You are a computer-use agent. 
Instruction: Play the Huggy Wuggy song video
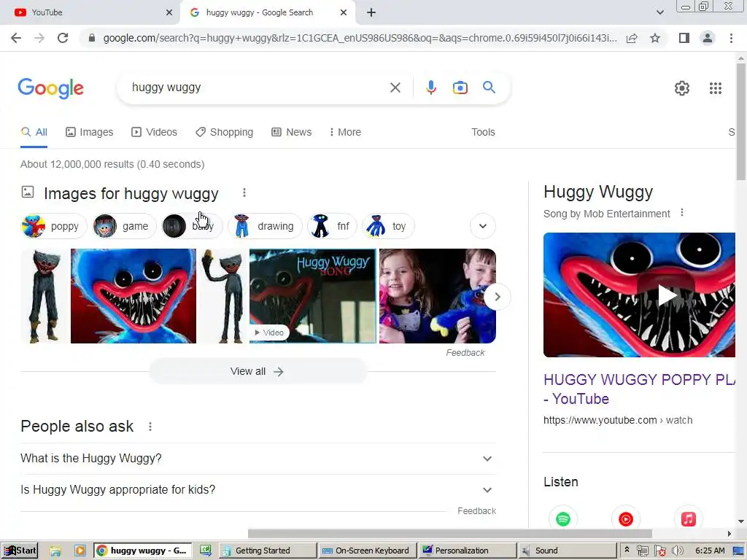[x=666, y=295]
